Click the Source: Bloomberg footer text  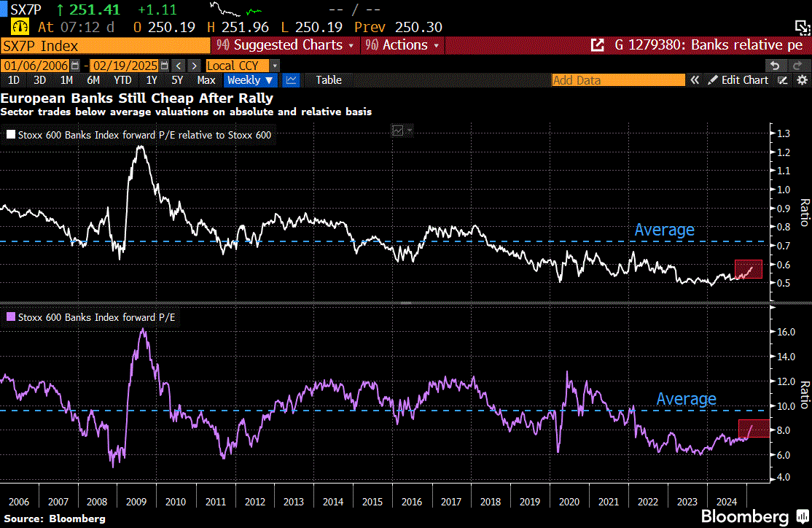(55, 519)
